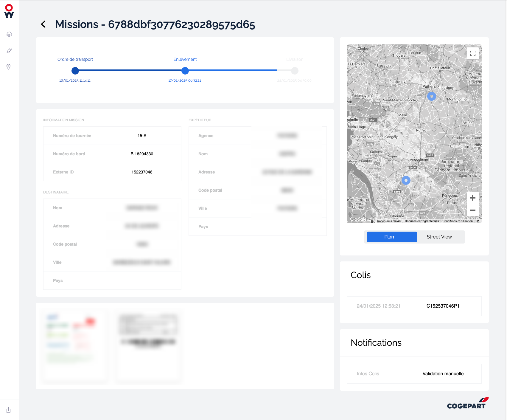
Task: Open the location pin icon in sidebar
Action: click(9, 67)
